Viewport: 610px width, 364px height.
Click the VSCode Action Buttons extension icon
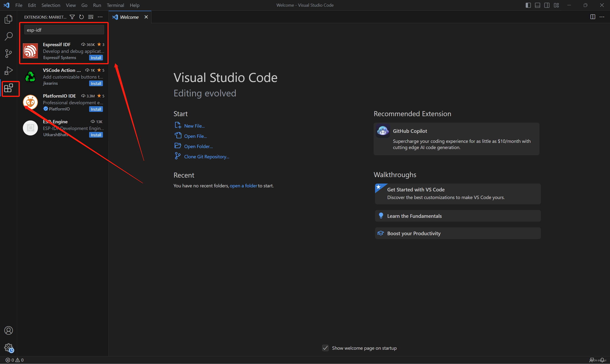coord(30,76)
